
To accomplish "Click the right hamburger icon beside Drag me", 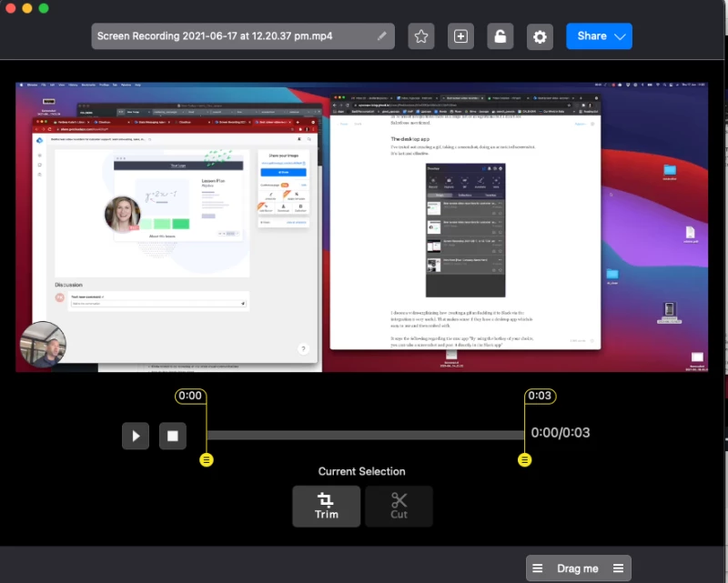I will click(618, 568).
